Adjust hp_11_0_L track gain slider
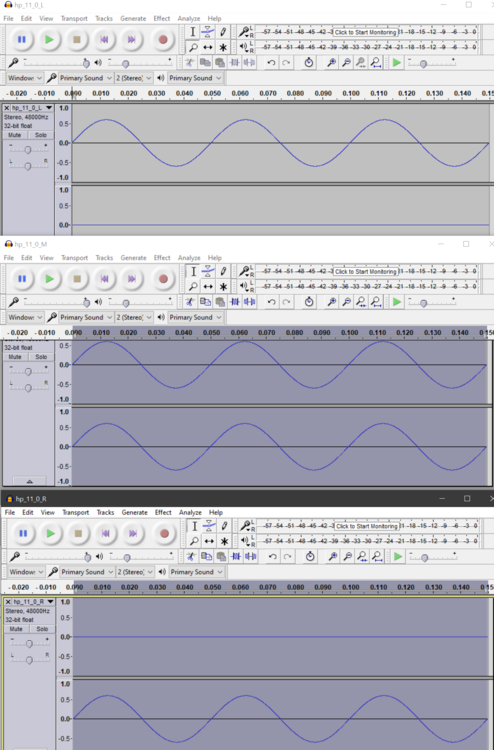Viewport: 494px width, 750px height. pyautogui.click(x=28, y=150)
